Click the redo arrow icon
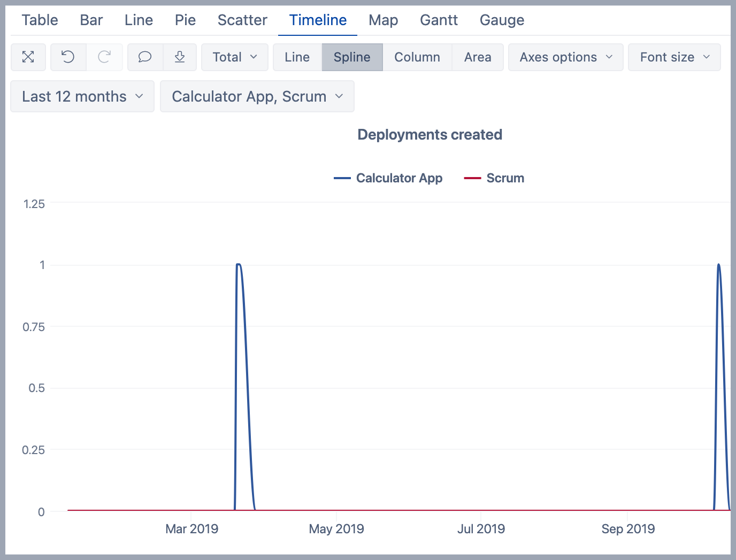The height and width of the screenshot is (560, 736). click(104, 57)
